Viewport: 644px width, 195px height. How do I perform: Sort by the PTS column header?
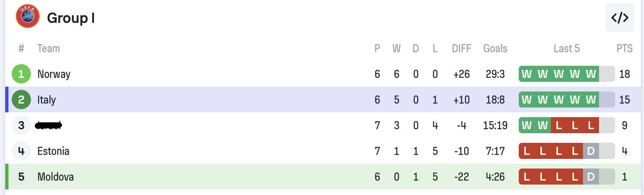624,49
